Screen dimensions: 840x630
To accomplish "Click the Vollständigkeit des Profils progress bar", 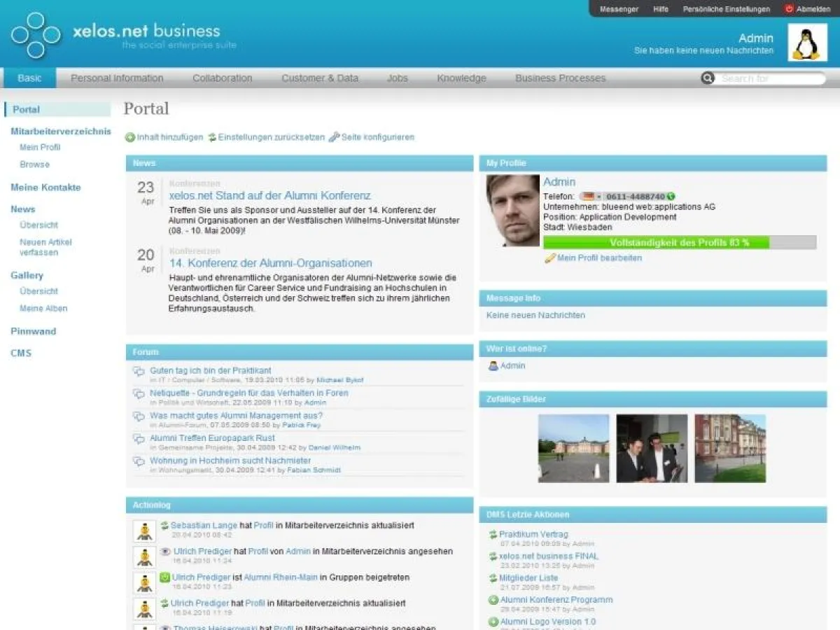I will (x=654, y=241).
